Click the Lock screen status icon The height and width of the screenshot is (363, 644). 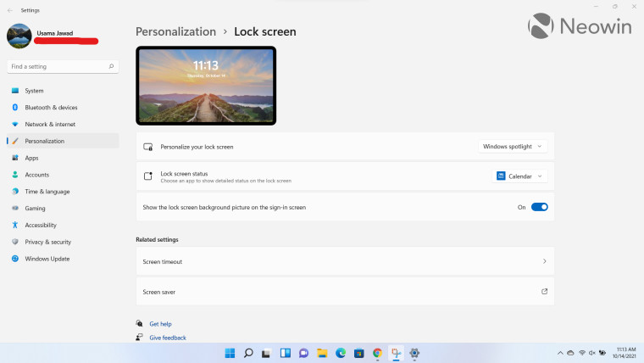coord(147,176)
